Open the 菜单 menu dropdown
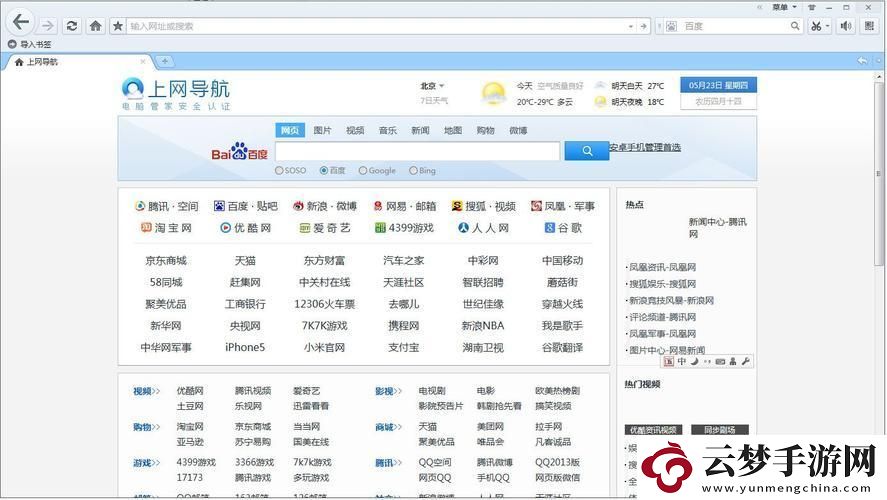The height and width of the screenshot is (500, 887). coord(784,7)
